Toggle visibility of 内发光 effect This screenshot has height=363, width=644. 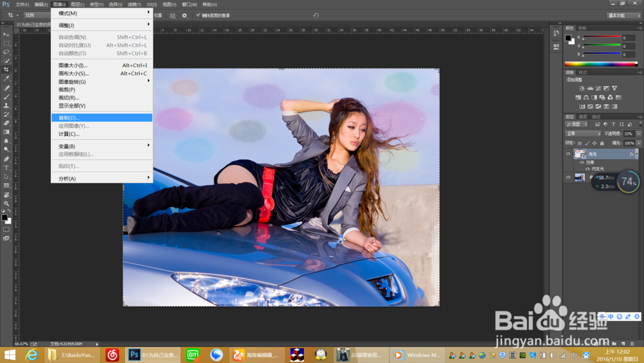(x=587, y=168)
